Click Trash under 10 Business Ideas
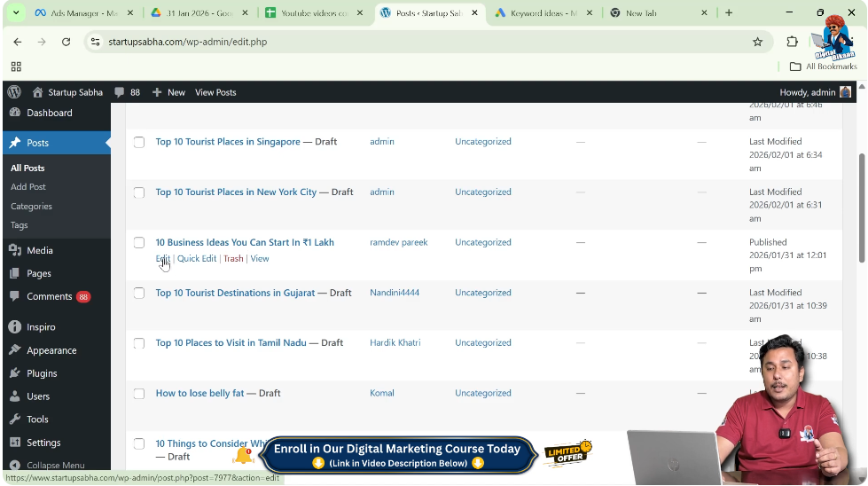Viewport: 868px width, 486px height. point(233,258)
